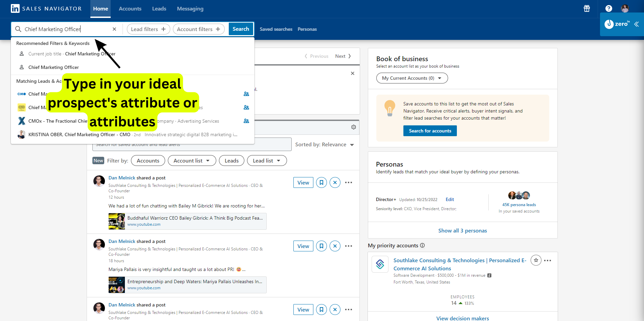
Task: Switch to the Home tab
Action: [x=101, y=9]
